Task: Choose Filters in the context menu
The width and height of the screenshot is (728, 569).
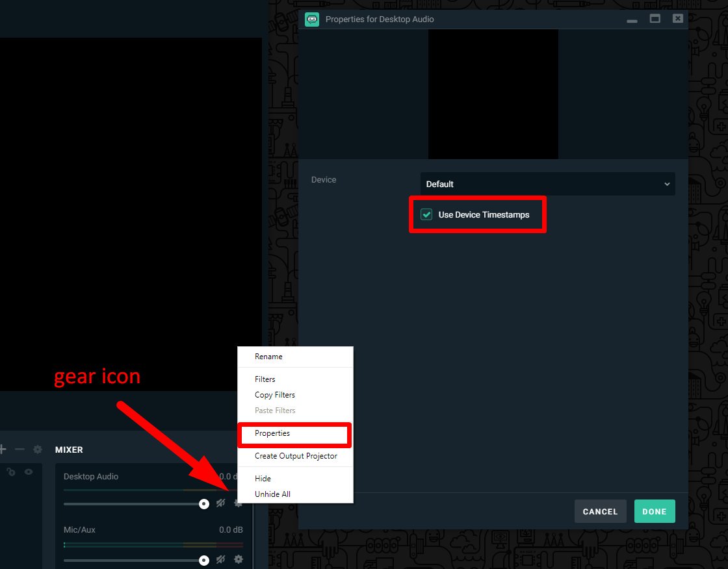Action: tap(265, 379)
